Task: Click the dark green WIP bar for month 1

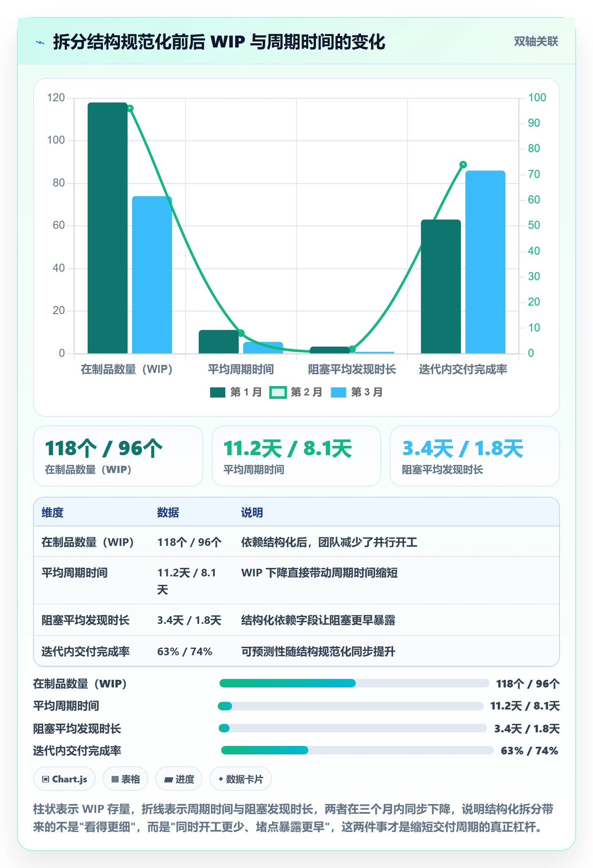Action: [108, 228]
